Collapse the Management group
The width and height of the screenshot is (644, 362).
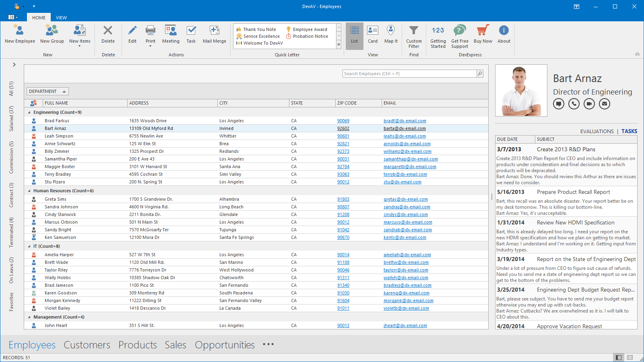29,317
